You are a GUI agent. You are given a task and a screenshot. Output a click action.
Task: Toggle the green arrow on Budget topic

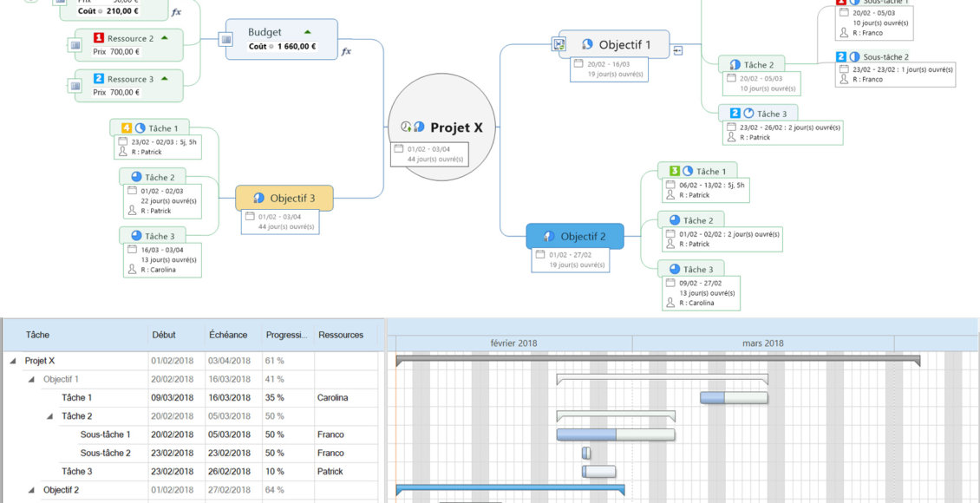tap(307, 32)
